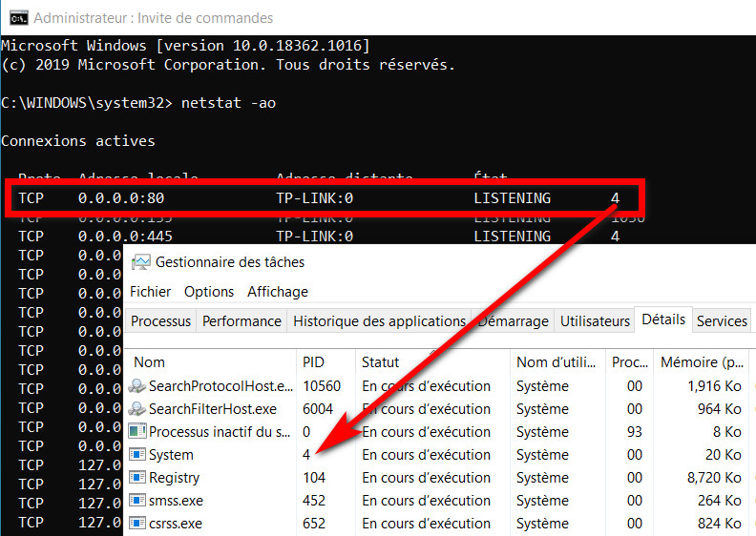Click the idle process (Processus inactif) icon
Viewport: 756px width, 536px height.
click(137, 431)
